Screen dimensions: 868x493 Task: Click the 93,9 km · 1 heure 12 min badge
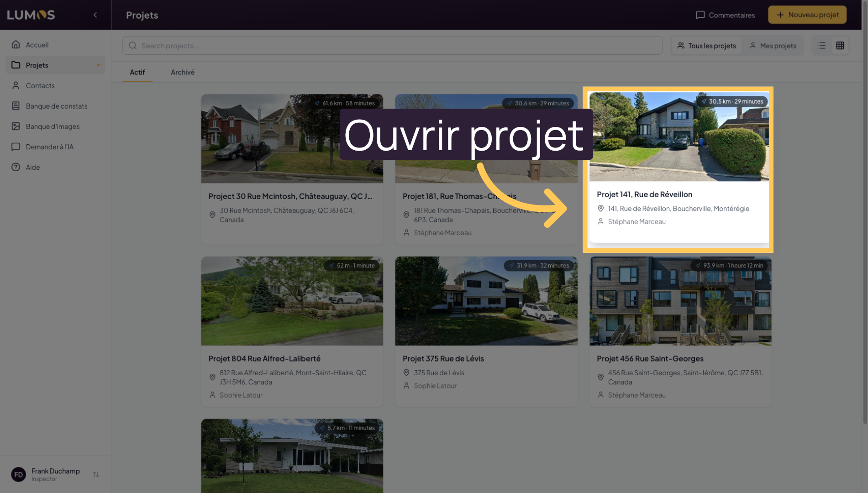pyautogui.click(x=729, y=266)
